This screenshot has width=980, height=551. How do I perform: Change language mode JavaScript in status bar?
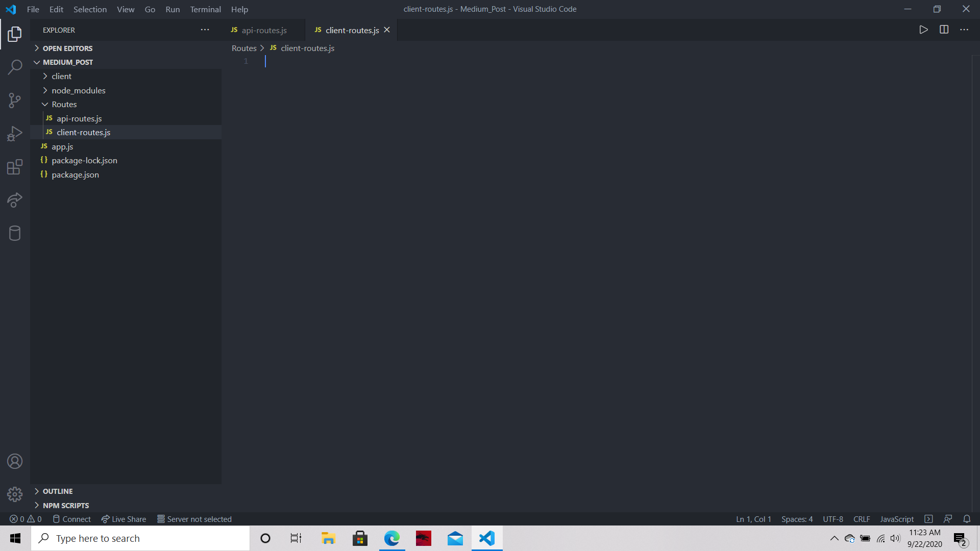[x=897, y=519]
